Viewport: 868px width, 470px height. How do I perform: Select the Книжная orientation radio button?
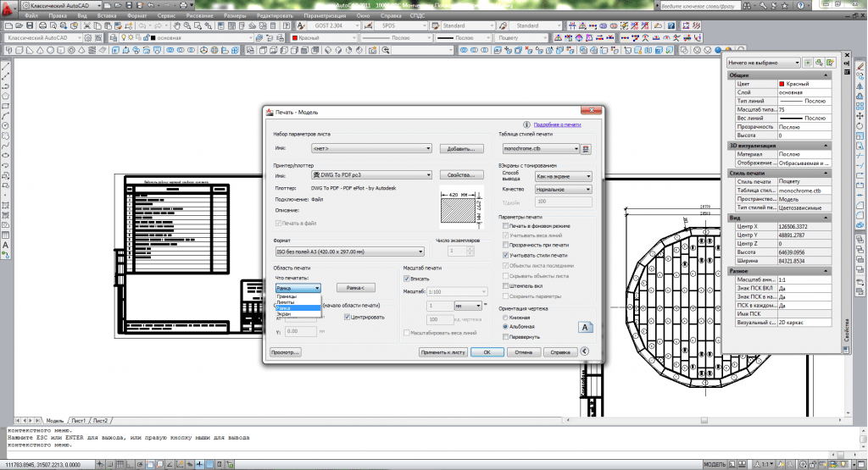tap(505, 317)
